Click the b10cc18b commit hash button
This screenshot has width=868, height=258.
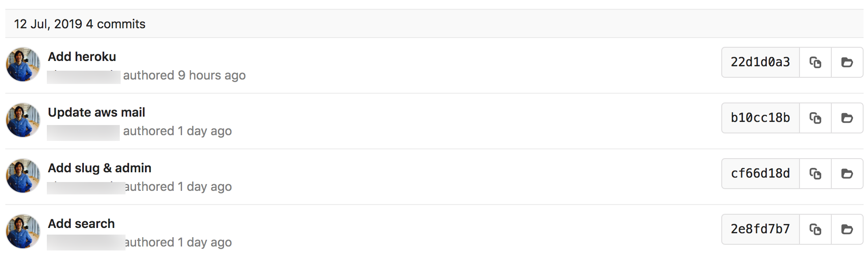click(x=760, y=118)
